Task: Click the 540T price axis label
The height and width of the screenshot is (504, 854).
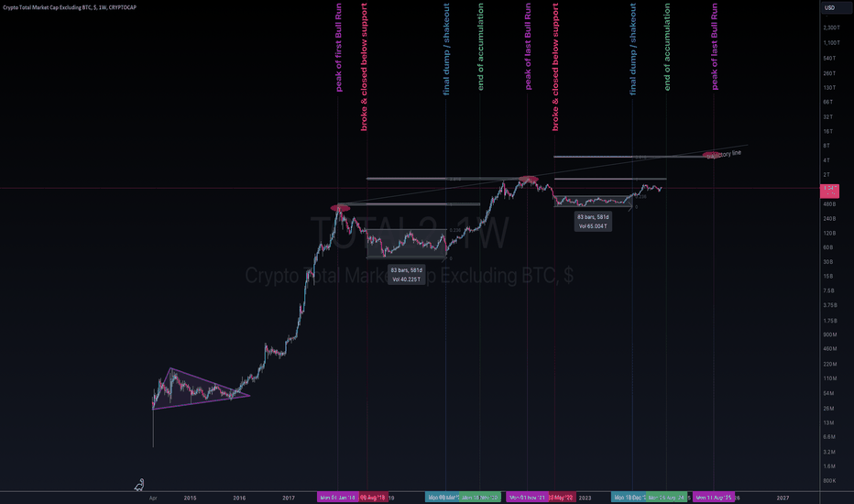Action: tap(829, 59)
